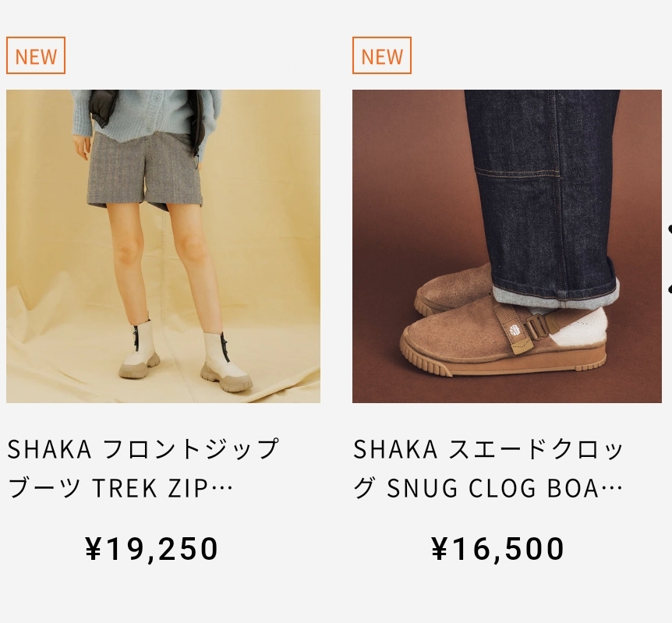Open the front zip boots product photo
Image resolution: width=672 pixels, height=623 pixels.
[x=163, y=246]
